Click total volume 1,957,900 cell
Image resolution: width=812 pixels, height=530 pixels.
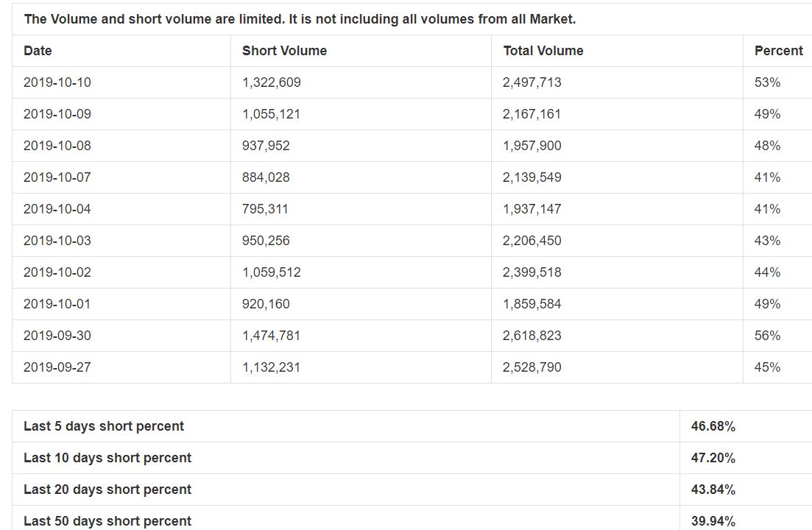[532, 146]
